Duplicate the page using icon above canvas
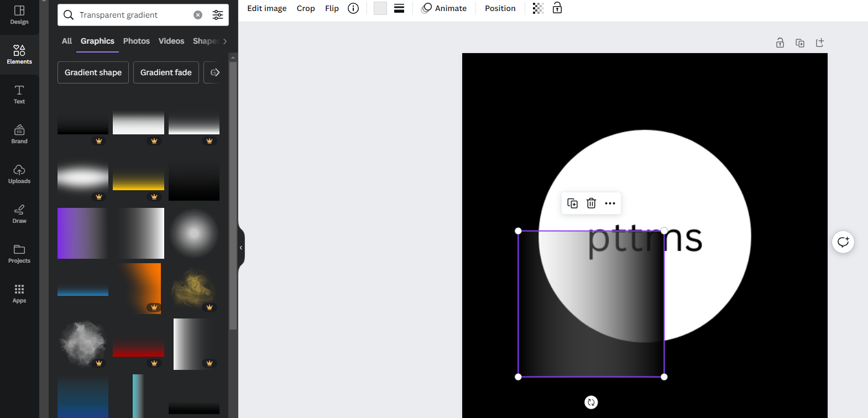Viewport: 868px width, 418px height. pos(800,43)
